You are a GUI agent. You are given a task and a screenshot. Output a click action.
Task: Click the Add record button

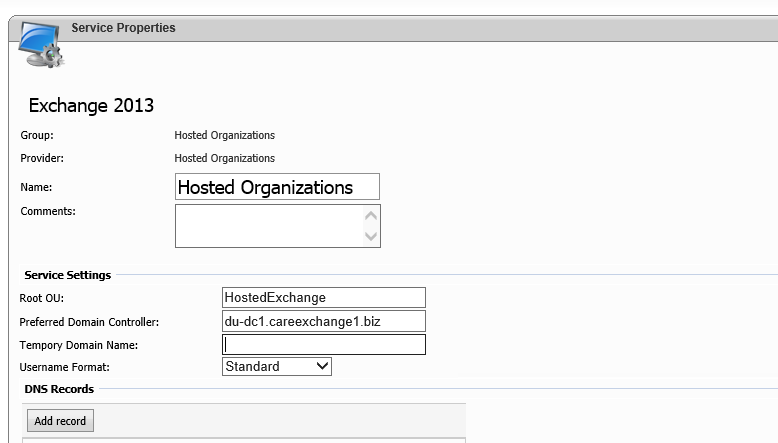click(60, 421)
